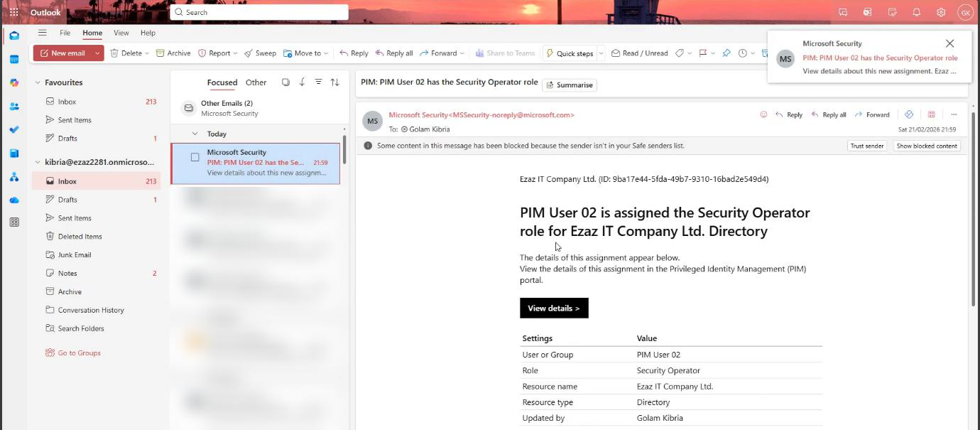Click Show blocked content button
Screen dimensions: 980x430
point(927,146)
